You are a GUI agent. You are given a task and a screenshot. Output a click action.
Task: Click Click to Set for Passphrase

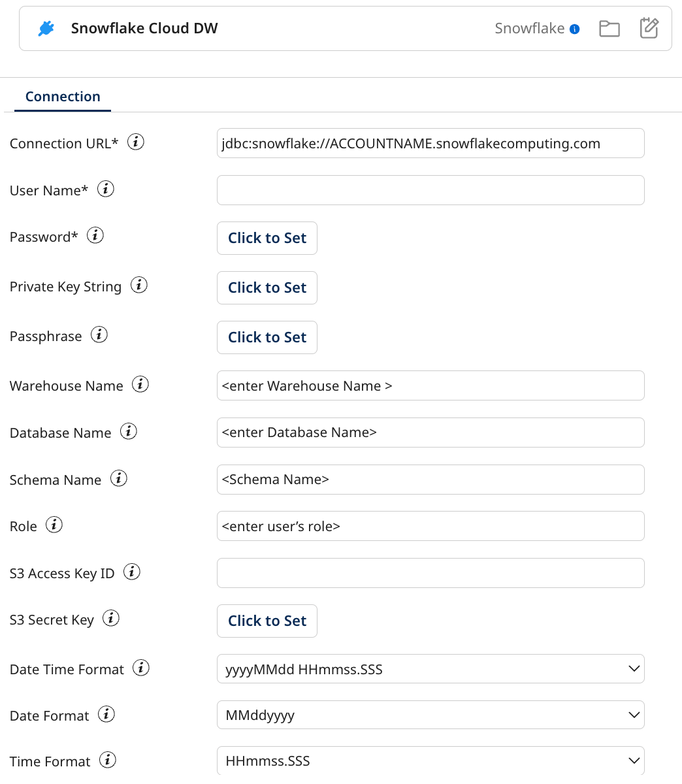[x=267, y=337]
